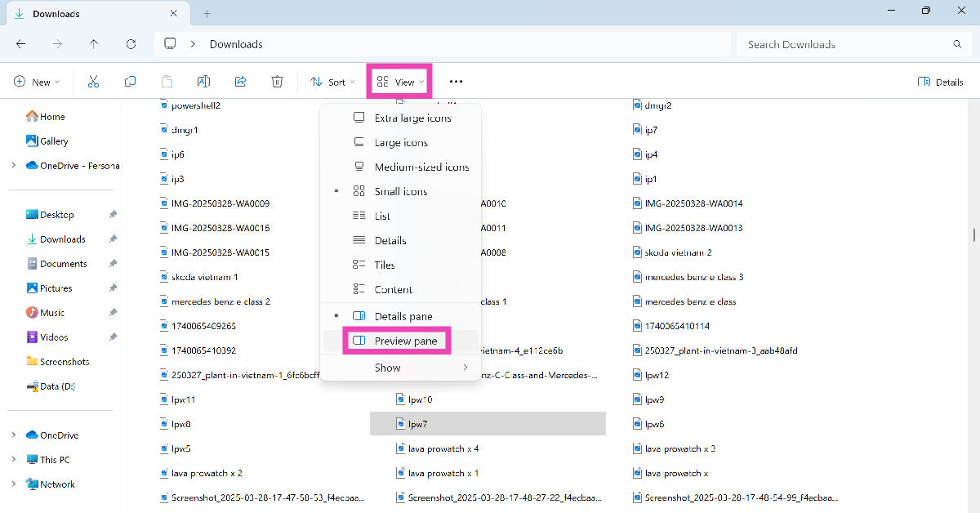Click the Details button at top right
Image resolution: width=980 pixels, height=513 pixels.
coord(941,82)
